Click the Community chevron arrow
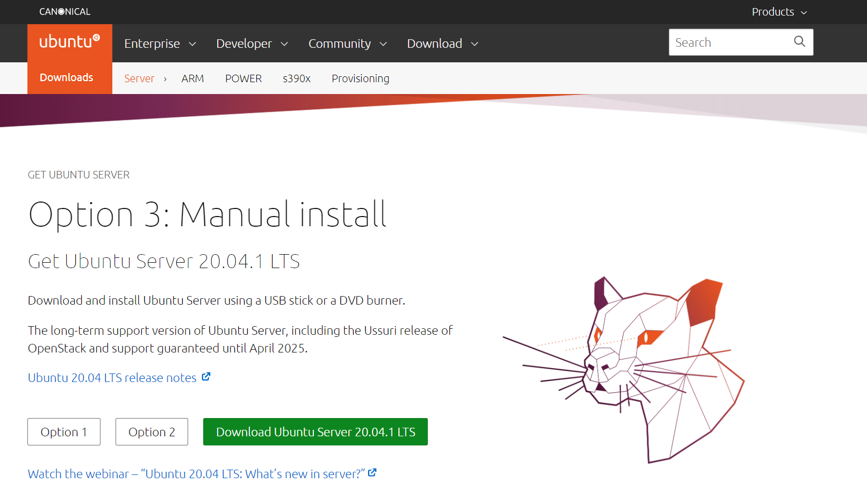This screenshot has height=504, width=867. pyautogui.click(x=383, y=44)
